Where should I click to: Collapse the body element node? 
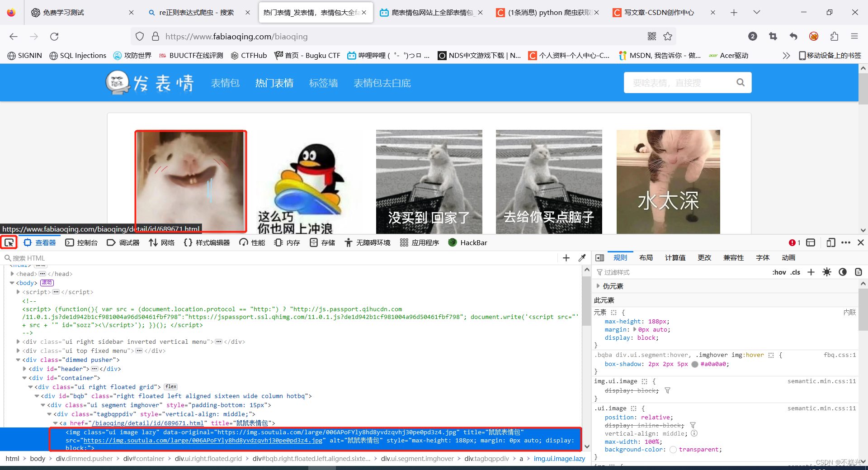12,283
